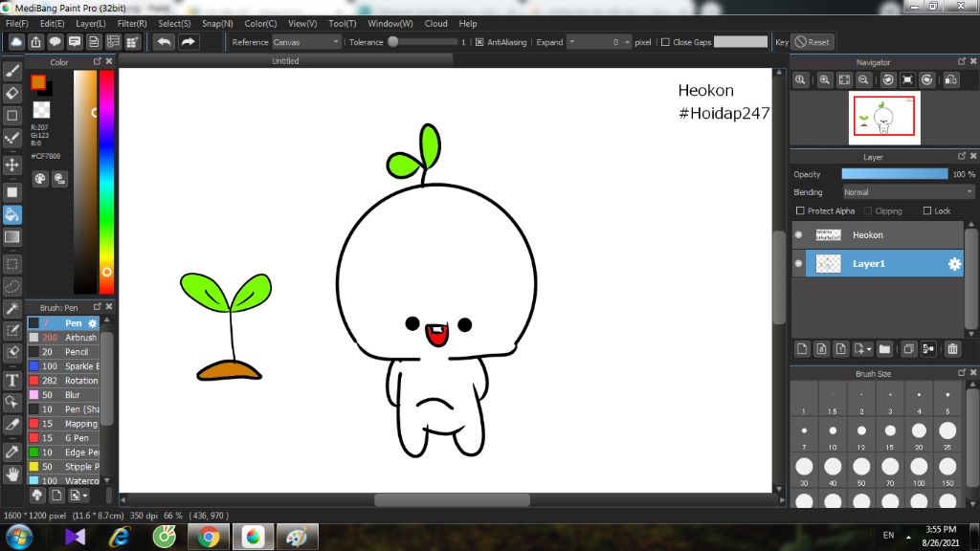
Task: Open the brush options dropdown below brush list
Action: pos(78,496)
